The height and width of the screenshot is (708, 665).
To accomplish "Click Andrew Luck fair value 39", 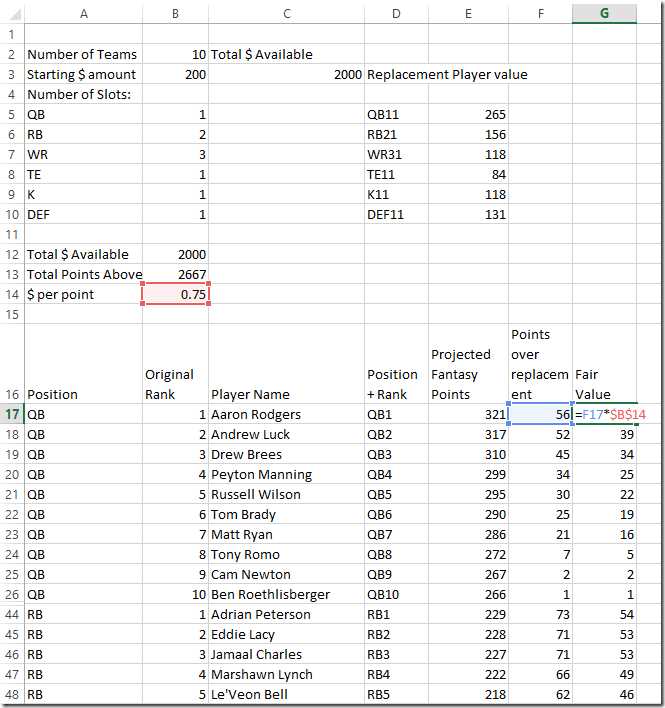I will (x=605, y=434).
